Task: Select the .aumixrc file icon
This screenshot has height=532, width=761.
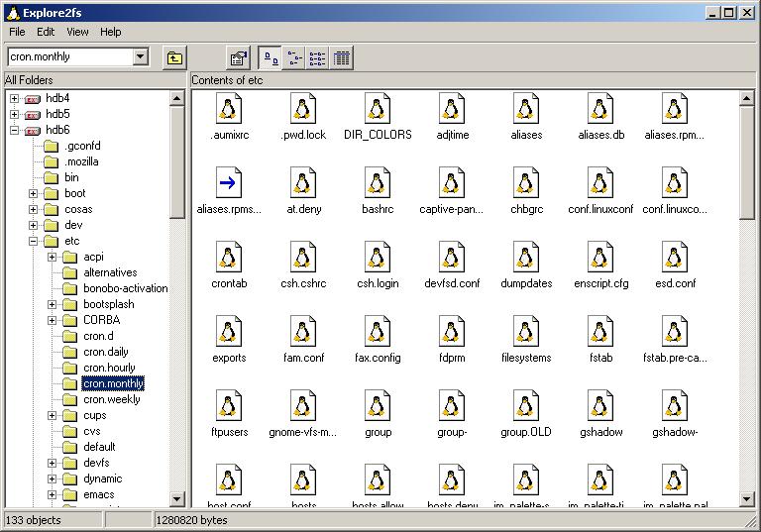Action: click(x=229, y=108)
